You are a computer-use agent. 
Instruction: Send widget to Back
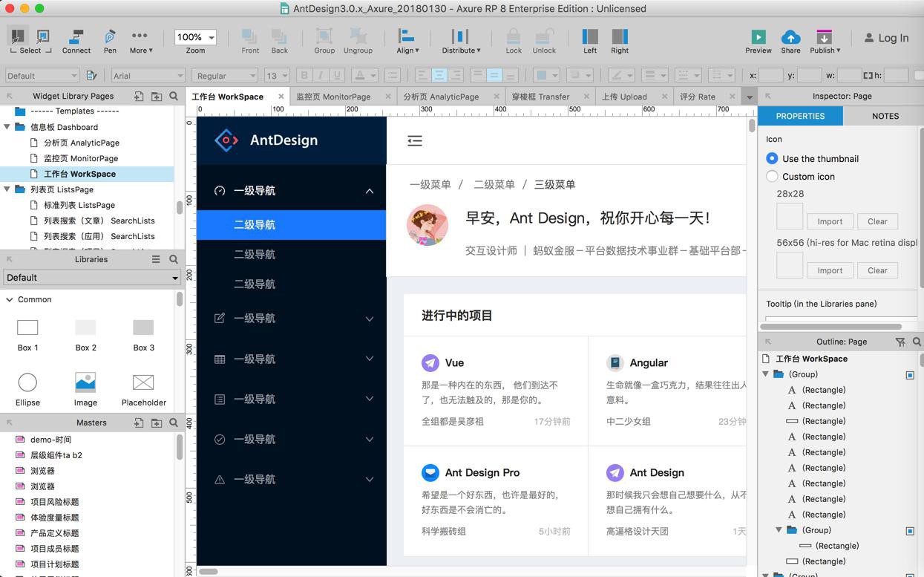coord(279,41)
